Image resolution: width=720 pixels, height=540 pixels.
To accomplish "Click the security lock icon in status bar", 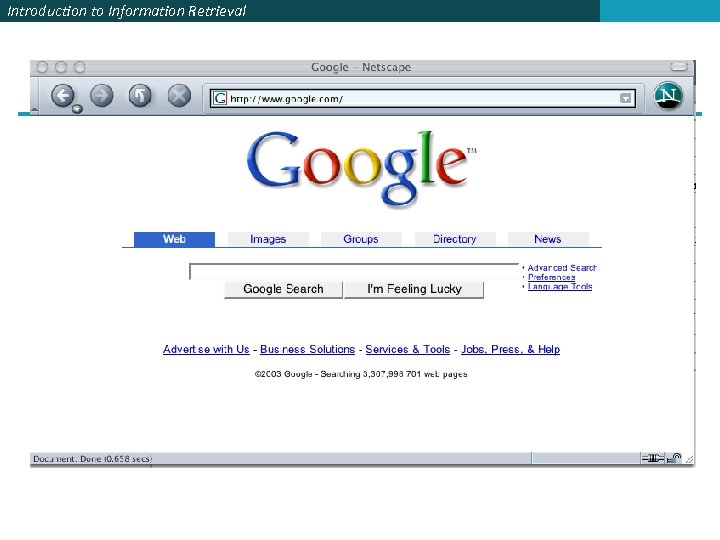I will (674, 458).
